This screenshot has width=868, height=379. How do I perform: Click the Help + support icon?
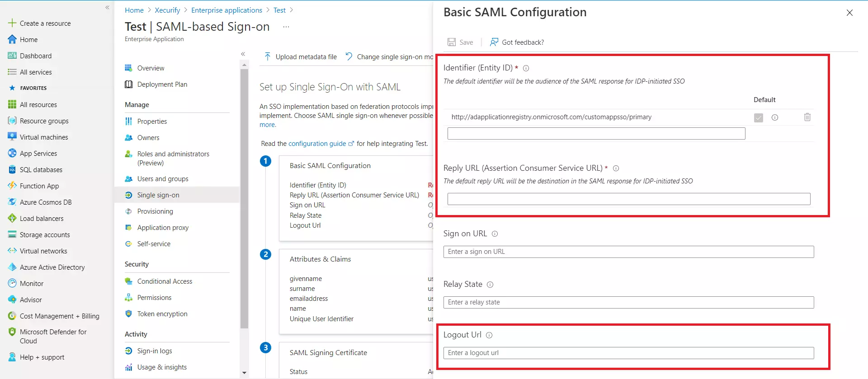pyautogui.click(x=12, y=357)
